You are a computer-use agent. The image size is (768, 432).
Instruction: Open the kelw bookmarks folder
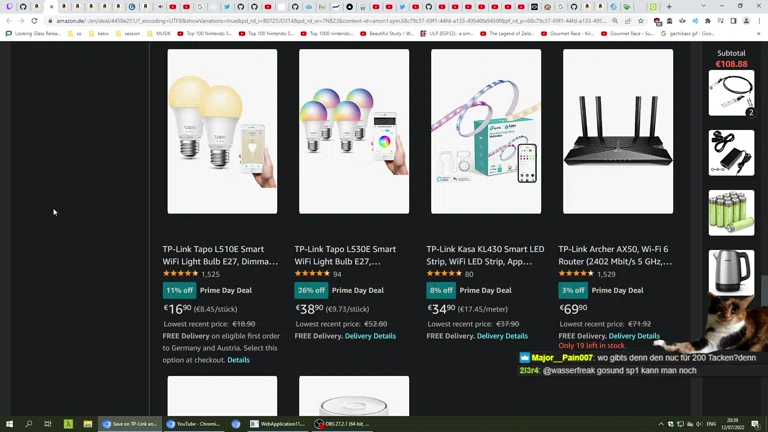99,34
